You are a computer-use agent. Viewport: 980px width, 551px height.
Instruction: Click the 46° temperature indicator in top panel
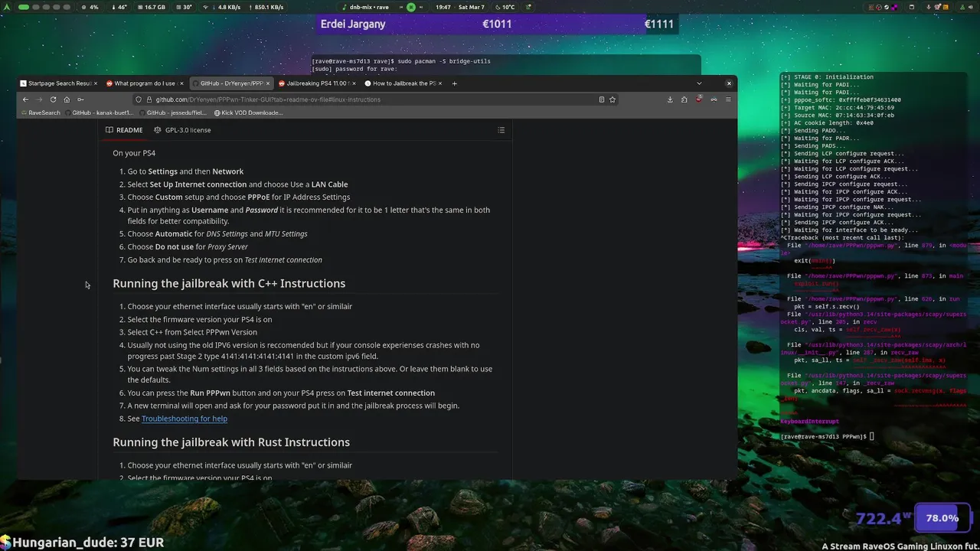(119, 7)
